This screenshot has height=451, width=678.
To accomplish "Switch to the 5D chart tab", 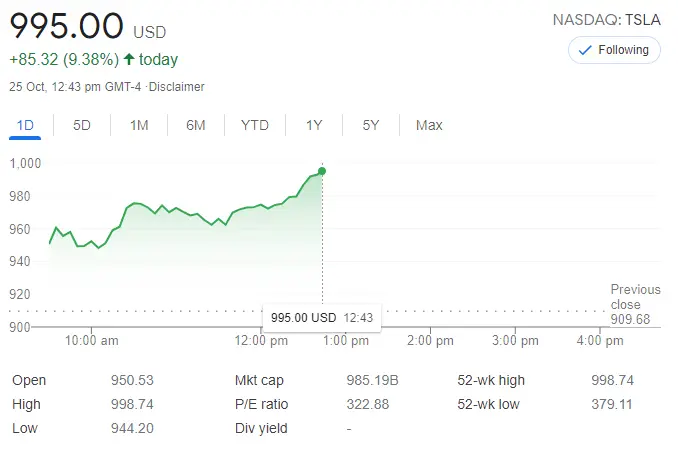I will coord(82,125).
